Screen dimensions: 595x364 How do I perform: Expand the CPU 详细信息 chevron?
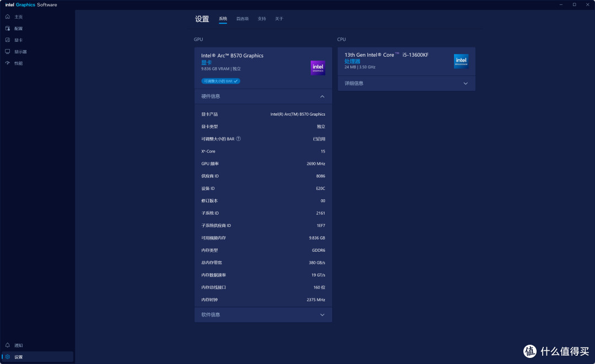[466, 83]
